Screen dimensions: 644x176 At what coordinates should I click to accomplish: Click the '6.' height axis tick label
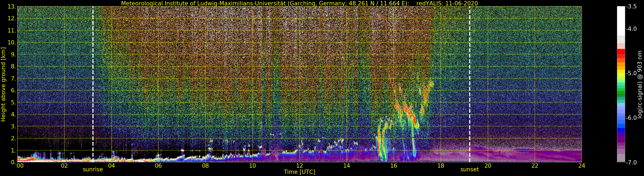tap(13, 90)
